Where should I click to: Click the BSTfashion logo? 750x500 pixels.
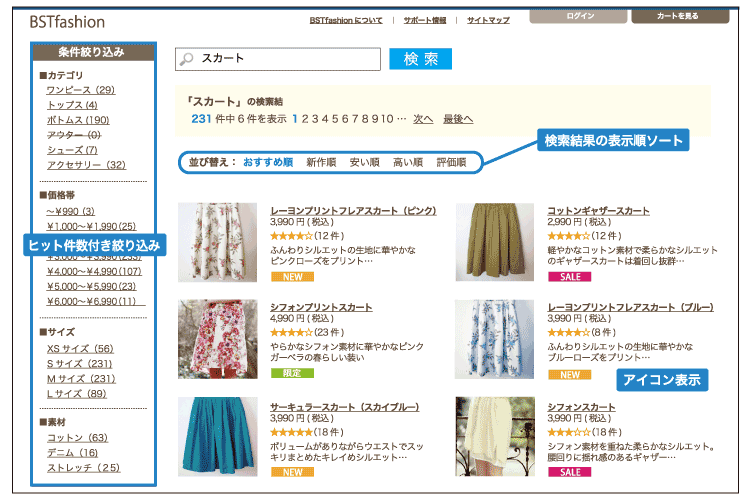(67, 22)
